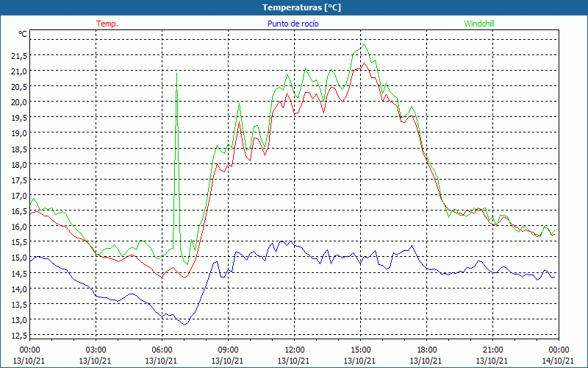The width and height of the screenshot is (588, 368).
Task: Click the 18,5 y-axis value
Action: 19,149
